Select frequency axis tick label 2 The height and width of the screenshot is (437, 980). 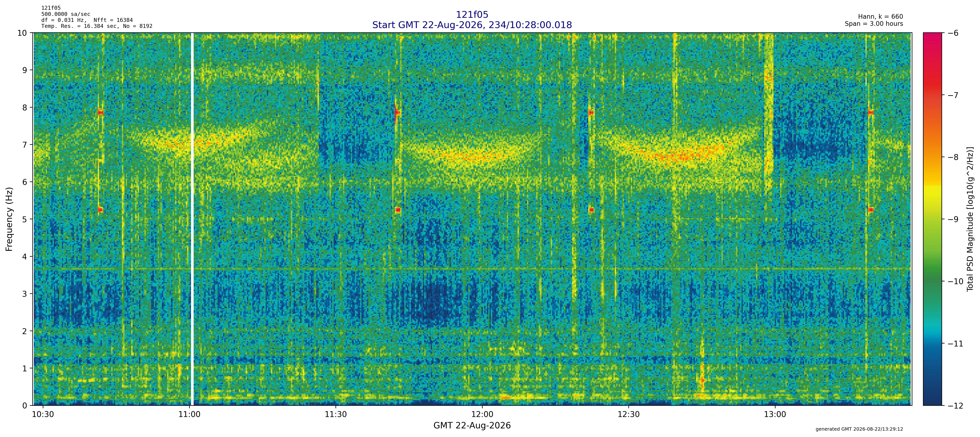point(25,331)
